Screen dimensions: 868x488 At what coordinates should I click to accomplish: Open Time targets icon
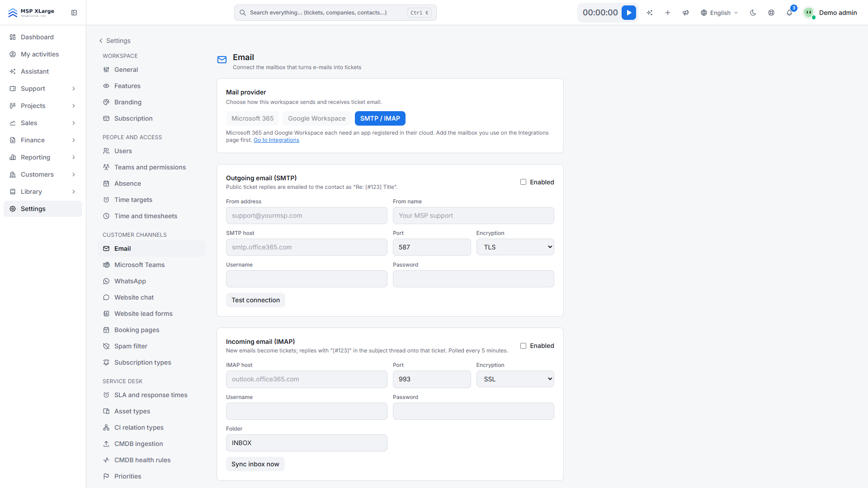(x=106, y=200)
